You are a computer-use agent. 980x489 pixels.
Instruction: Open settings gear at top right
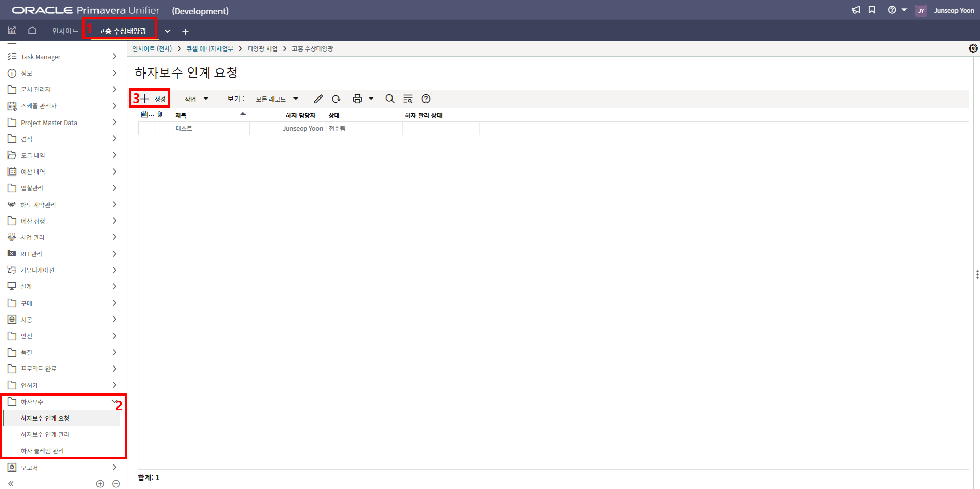click(973, 48)
